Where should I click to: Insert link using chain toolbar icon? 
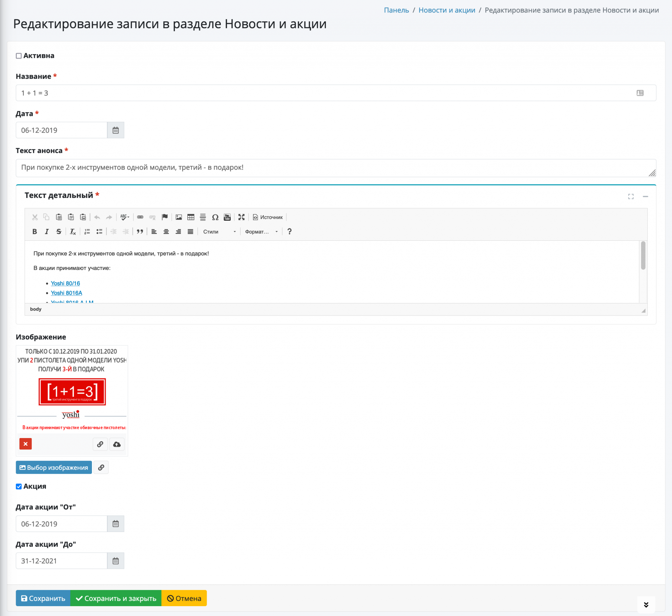click(140, 217)
